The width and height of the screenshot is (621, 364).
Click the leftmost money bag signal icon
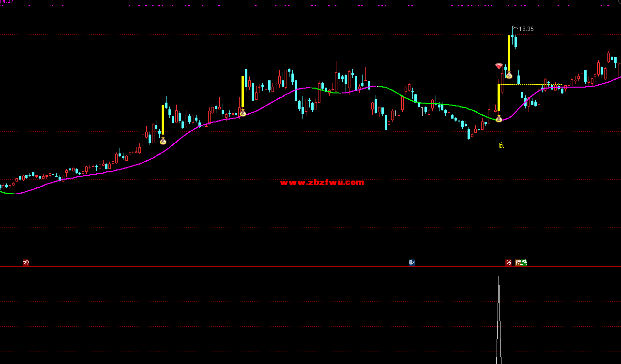[x=163, y=141]
